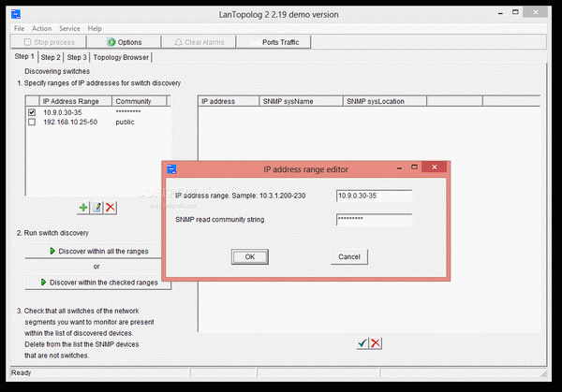Screen dimensions: 562x392
Task: Close the IP address range editor dialog
Action: pyautogui.click(x=434, y=167)
